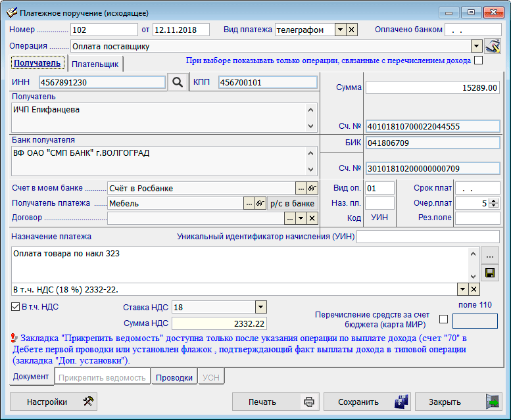Clear the Договор field with X
The height and width of the screenshot is (420, 511).
point(312,218)
